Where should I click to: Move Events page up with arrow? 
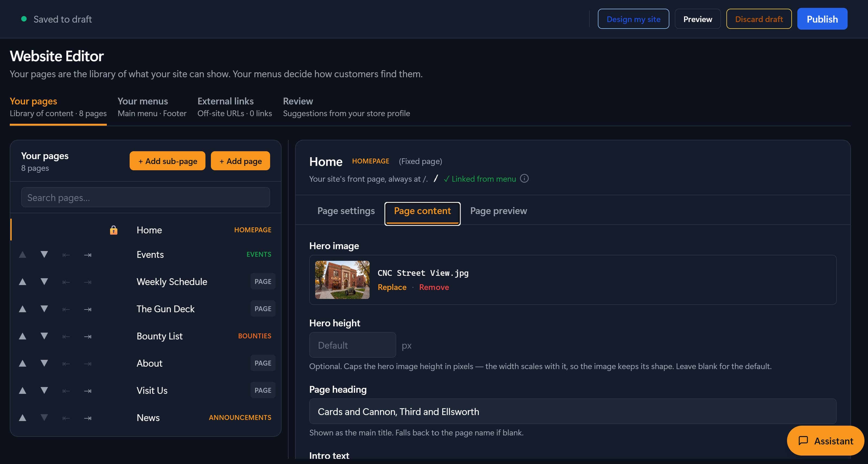[23, 255]
